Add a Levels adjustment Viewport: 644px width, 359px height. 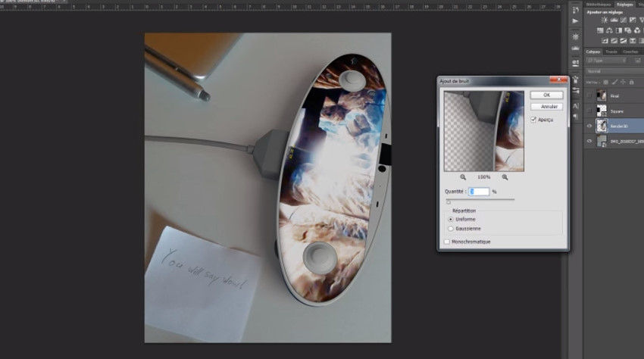[614, 20]
